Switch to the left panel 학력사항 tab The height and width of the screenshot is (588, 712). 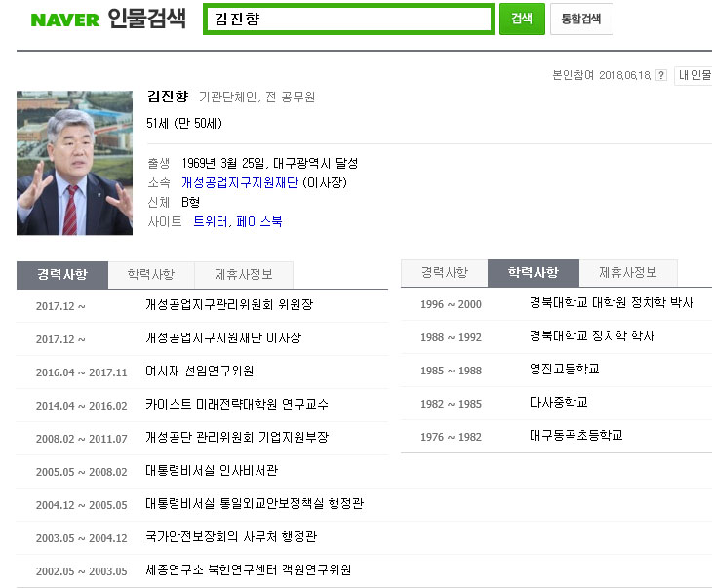[151, 274]
